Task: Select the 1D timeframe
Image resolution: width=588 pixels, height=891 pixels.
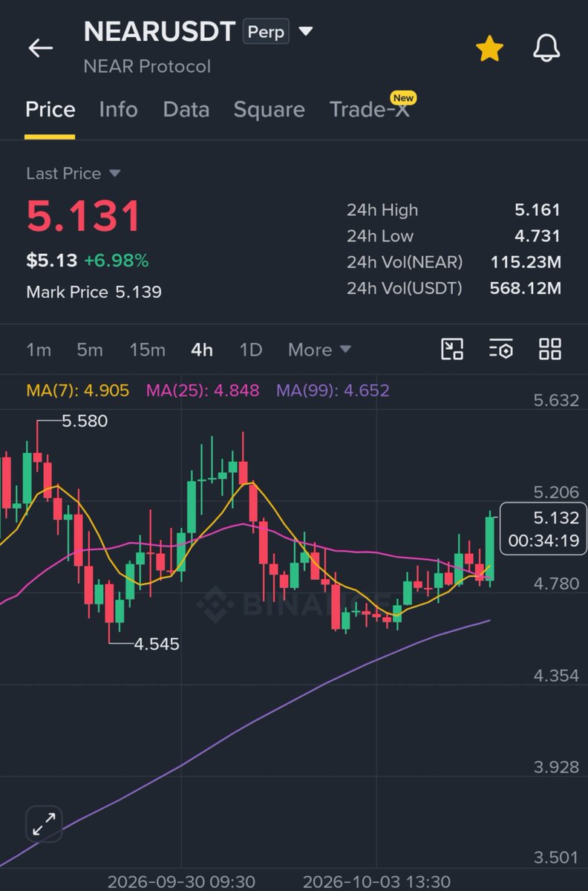Action: coord(251,350)
